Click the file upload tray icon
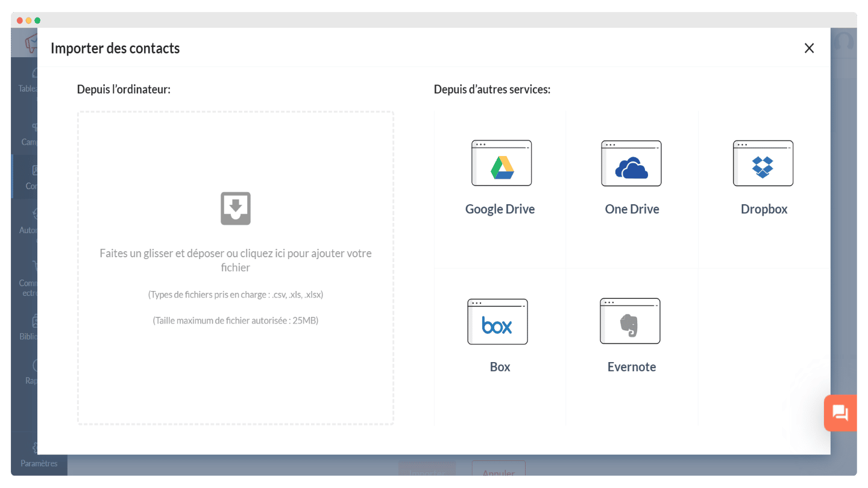 click(236, 208)
